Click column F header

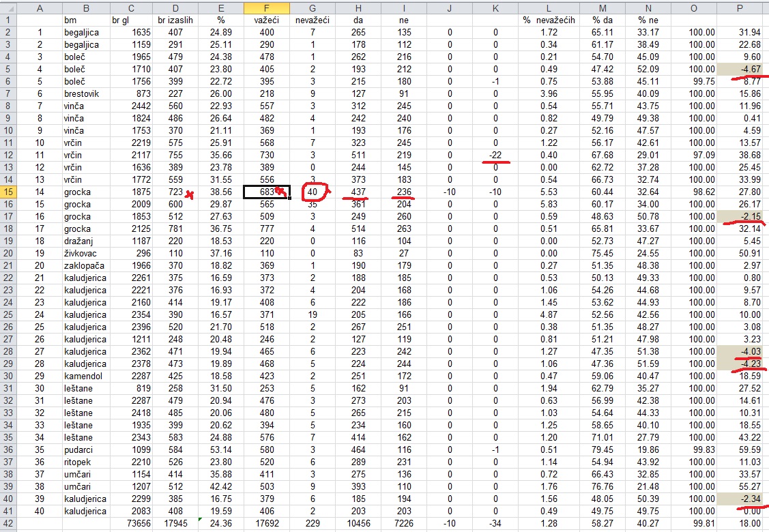coord(267,8)
